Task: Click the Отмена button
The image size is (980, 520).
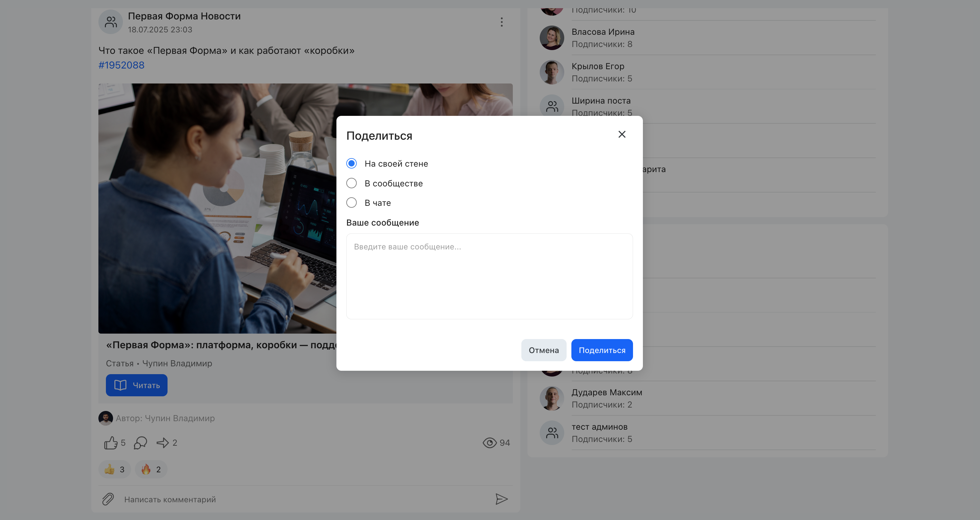Action: 544,350
